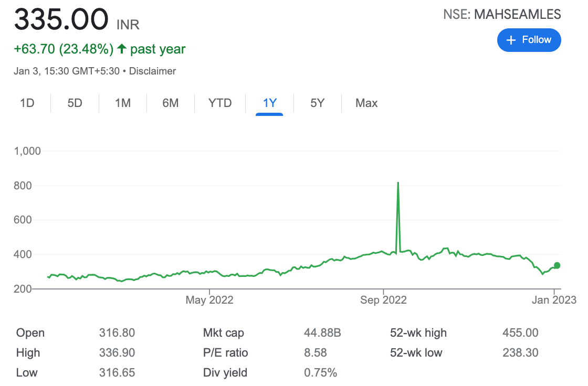The height and width of the screenshot is (386, 588).
Task: Select the 5D time range tab
Action: click(x=75, y=103)
